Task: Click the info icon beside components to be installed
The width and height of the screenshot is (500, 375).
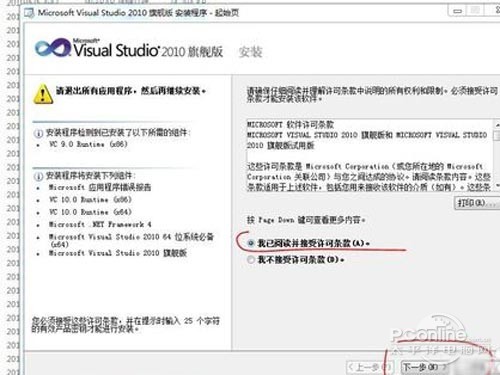Action: 38,176
